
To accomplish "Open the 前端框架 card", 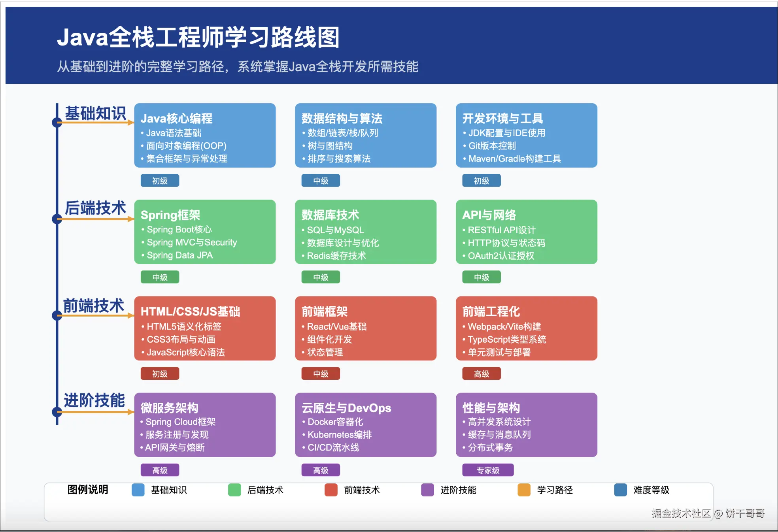I will tap(366, 328).
